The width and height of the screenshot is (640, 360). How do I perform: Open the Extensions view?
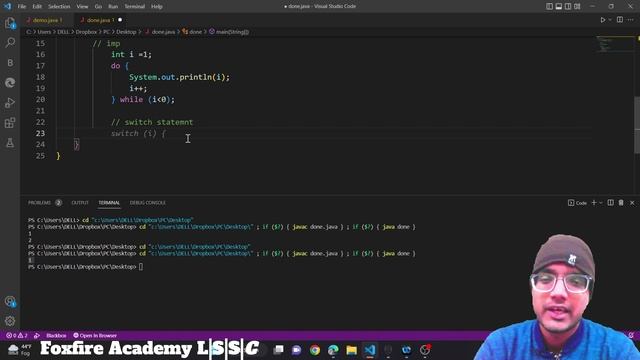(10, 123)
